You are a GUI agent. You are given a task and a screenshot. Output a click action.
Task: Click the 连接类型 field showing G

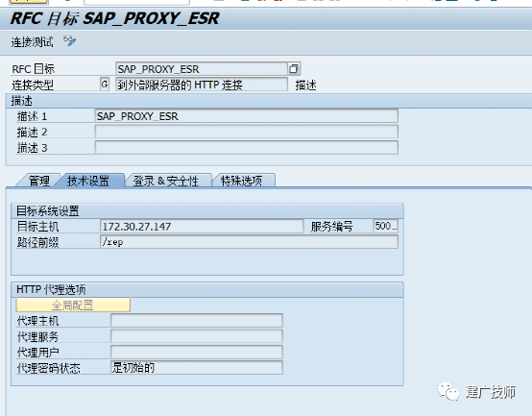pyautogui.click(x=105, y=85)
